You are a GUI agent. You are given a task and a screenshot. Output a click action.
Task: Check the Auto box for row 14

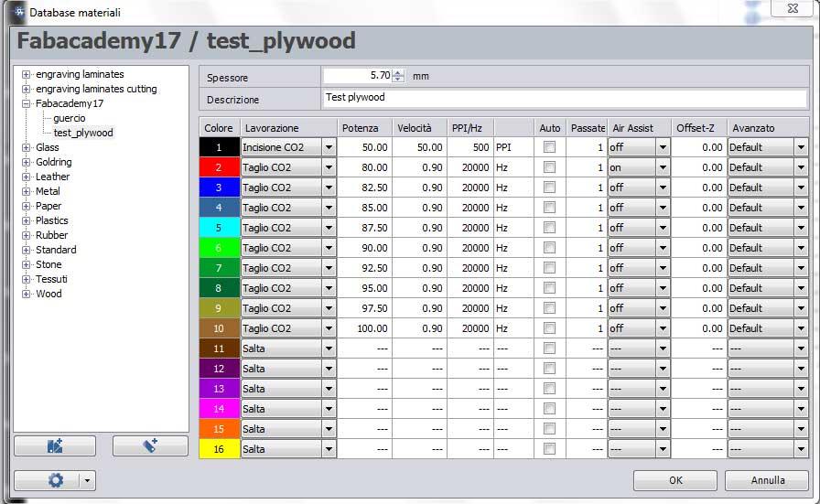pyautogui.click(x=549, y=409)
